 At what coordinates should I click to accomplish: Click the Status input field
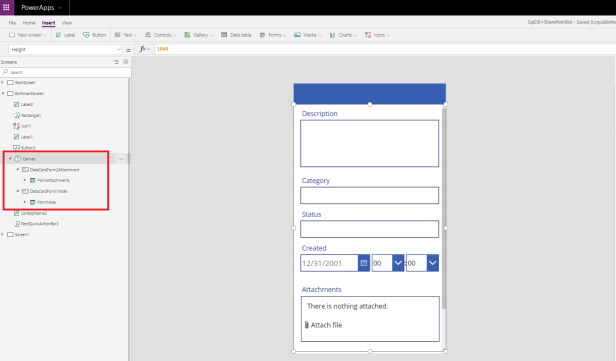point(369,229)
